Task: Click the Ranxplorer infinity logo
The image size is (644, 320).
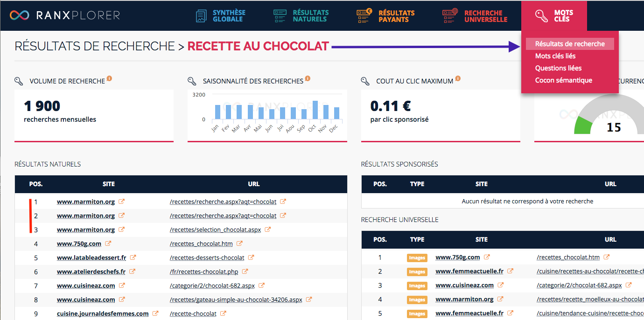Action: tap(20, 15)
